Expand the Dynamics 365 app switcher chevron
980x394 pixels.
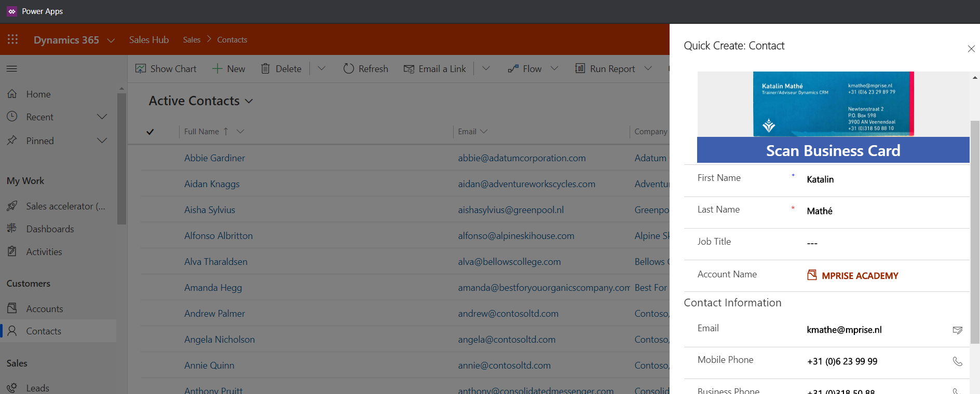click(x=111, y=40)
